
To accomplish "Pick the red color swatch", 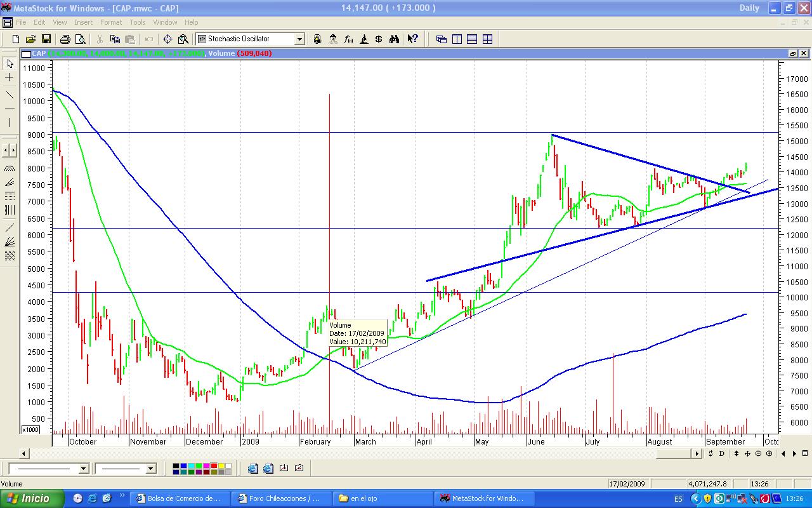I will [214, 466].
